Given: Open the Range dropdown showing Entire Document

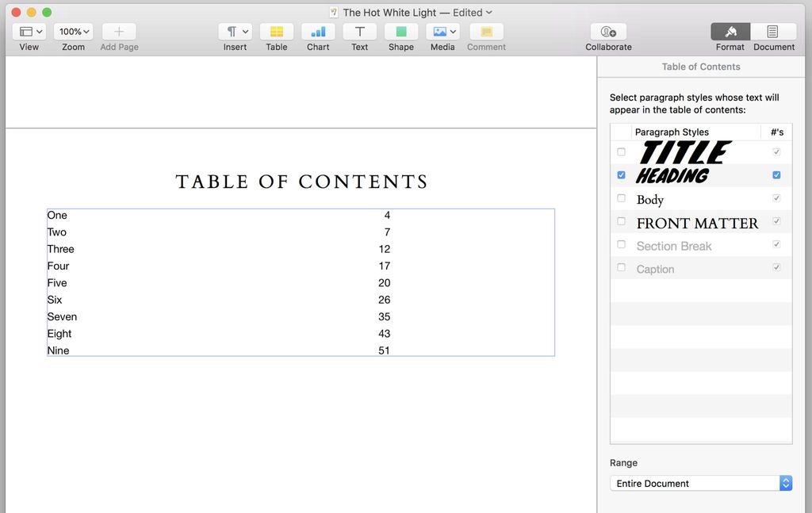Looking at the screenshot, I should tap(700, 483).
